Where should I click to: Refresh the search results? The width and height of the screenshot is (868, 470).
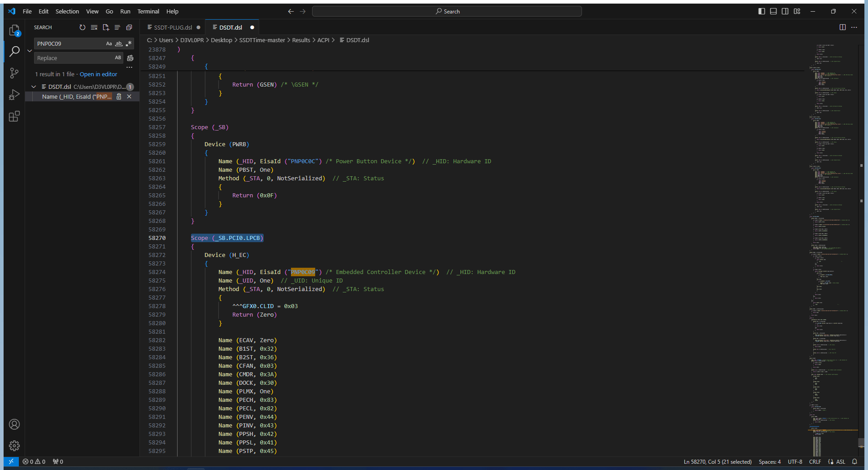[x=82, y=27]
